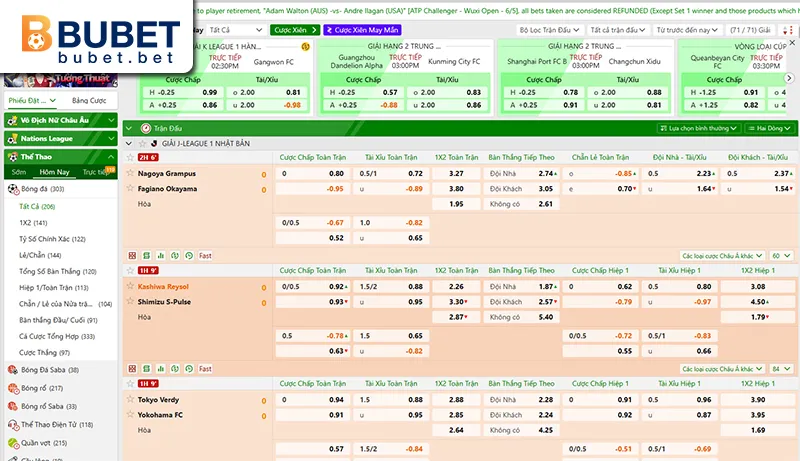800x461 pixels.
Task: Open the Tất Cả dropdown at top
Action: [236, 30]
